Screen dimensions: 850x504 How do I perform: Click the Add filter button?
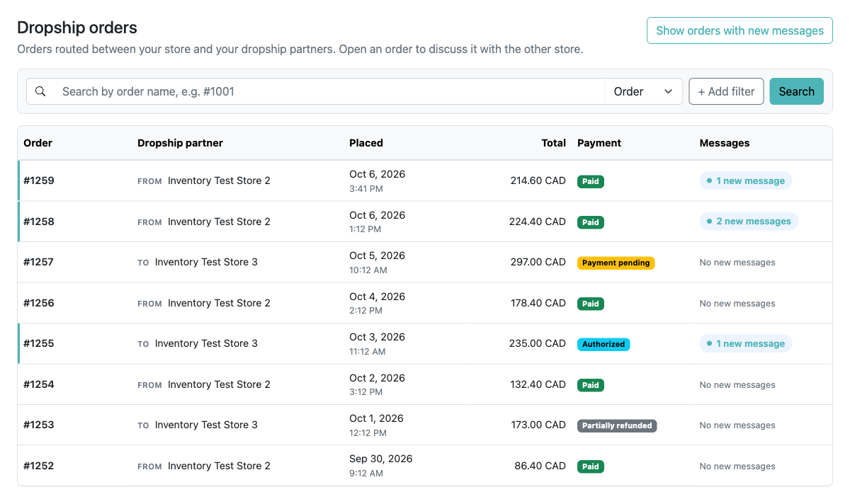click(726, 91)
